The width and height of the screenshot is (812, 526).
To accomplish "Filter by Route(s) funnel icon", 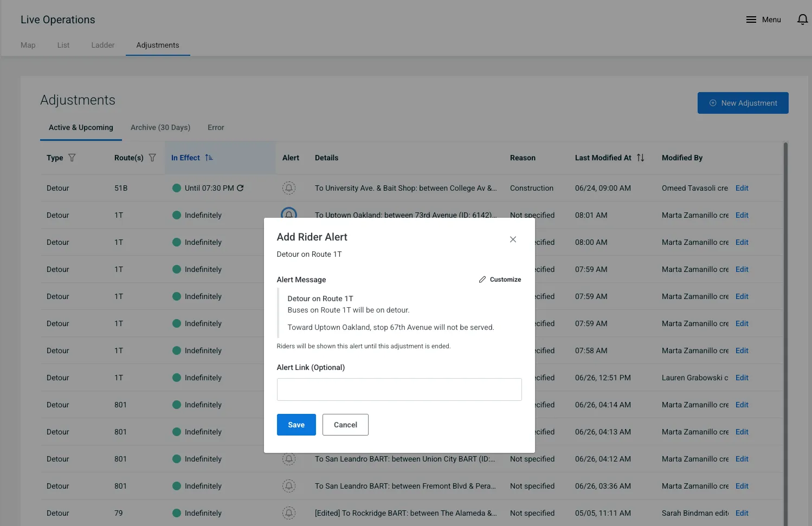I will 152,158.
